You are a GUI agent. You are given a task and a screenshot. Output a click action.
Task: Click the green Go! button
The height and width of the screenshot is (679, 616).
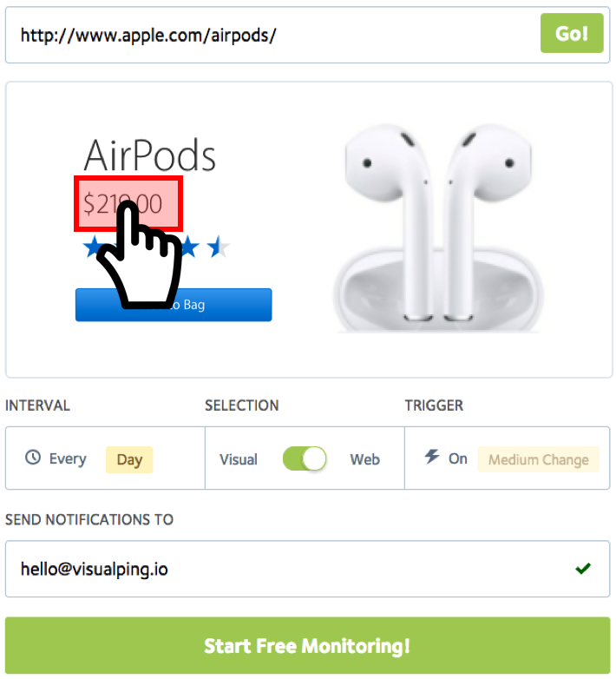click(x=572, y=33)
